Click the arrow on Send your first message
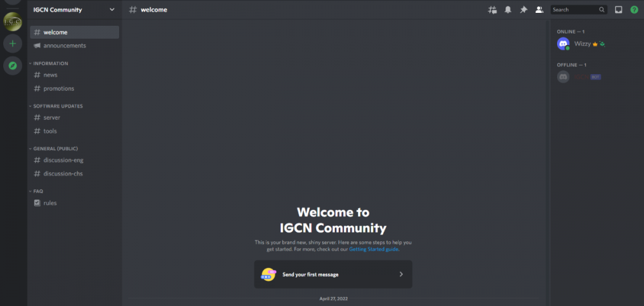Screen dimensions: 644x306 point(401,274)
